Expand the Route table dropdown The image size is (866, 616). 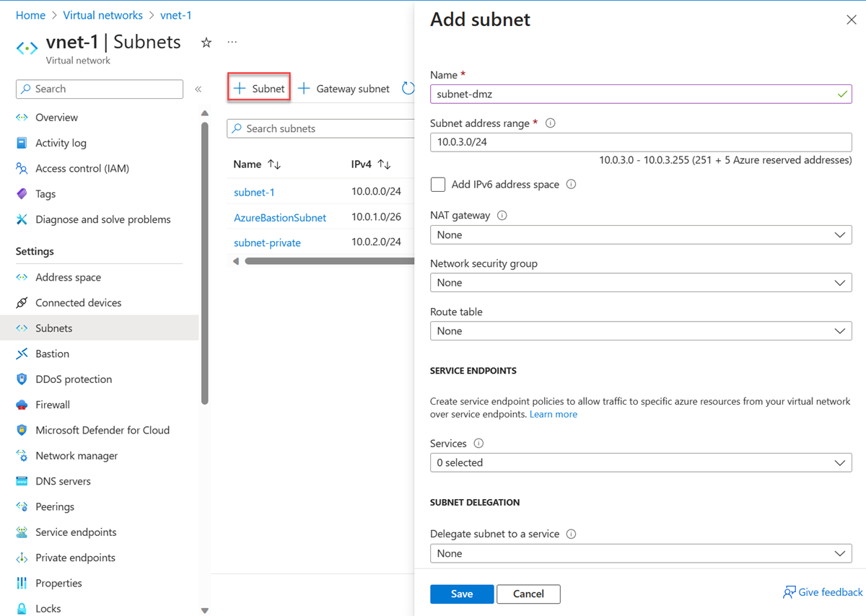[x=641, y=331]
